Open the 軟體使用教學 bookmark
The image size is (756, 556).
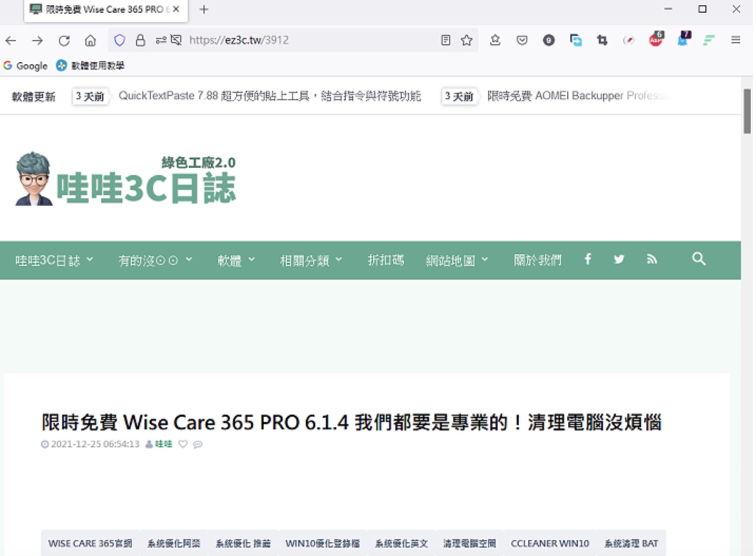[x=90, y=65]
